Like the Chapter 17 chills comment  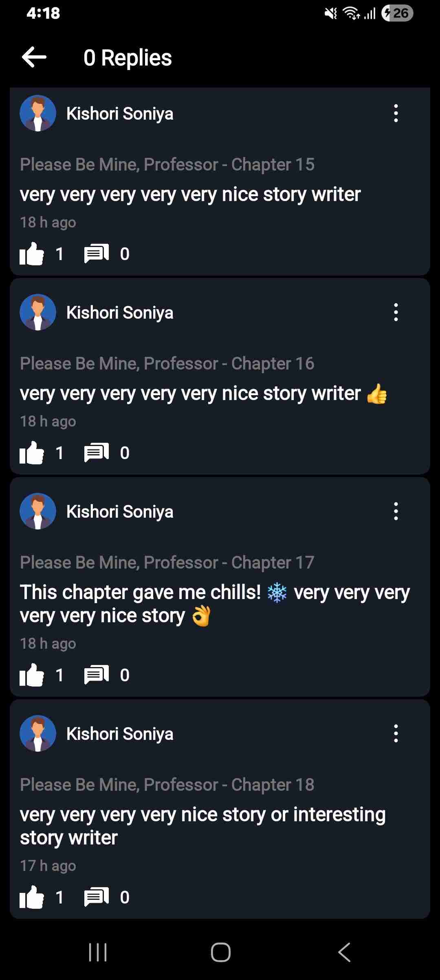pyautogui.click(x=33, y=675)
